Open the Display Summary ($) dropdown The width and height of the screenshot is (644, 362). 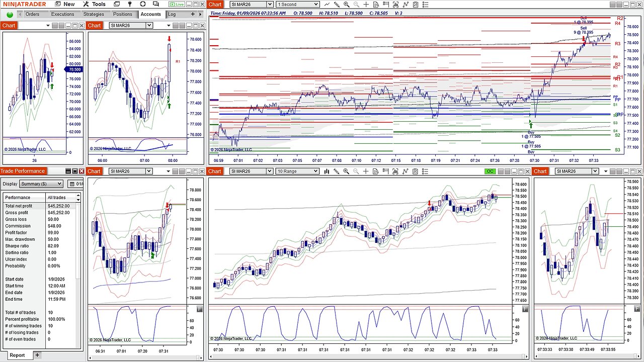pos(41,184)
